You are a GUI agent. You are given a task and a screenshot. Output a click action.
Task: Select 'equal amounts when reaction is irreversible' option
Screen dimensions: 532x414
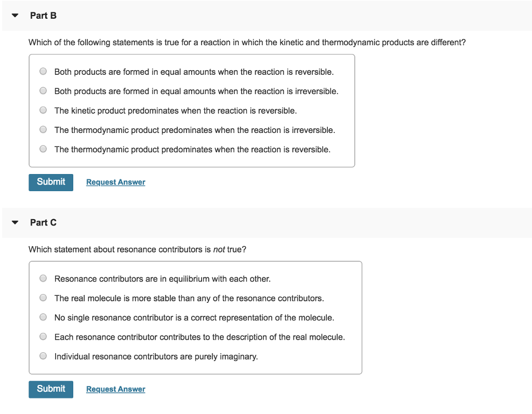pos(43,90)
